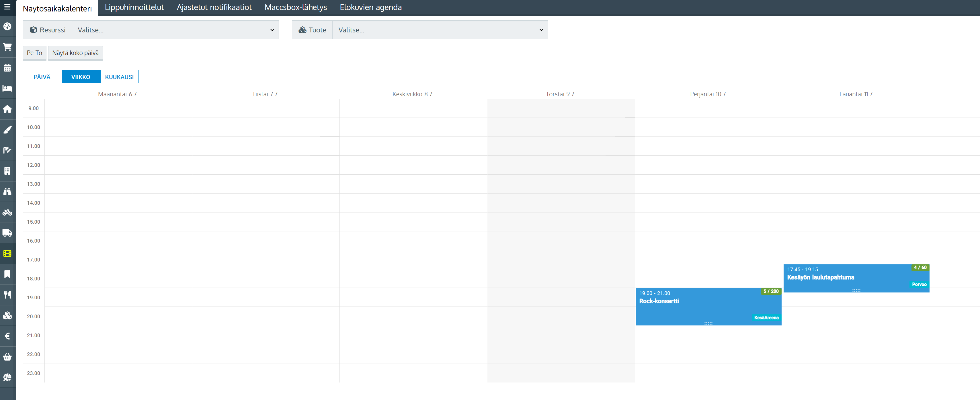
Task: Switch to Elokuvien agenda tab
Action: coord(370,7)
